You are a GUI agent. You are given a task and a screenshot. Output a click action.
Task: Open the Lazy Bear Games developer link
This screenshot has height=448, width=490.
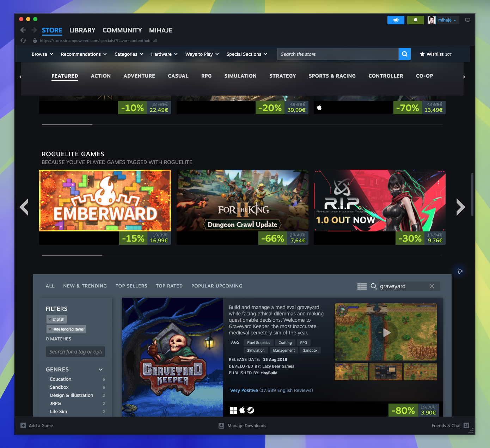pyautogui.click(x=278, y=366)
